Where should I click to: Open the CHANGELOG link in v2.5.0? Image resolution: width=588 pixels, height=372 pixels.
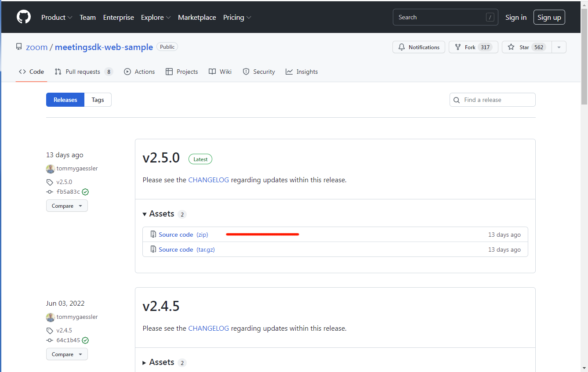pos(208,180)
